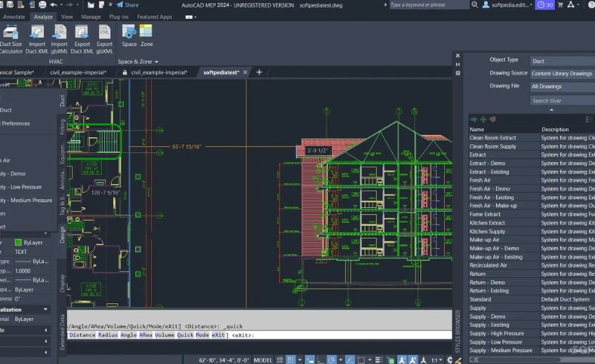Click the Plot printer icon in the quick access toolbar
Viewport: 595px width, 364px height.
click(42, 5)
